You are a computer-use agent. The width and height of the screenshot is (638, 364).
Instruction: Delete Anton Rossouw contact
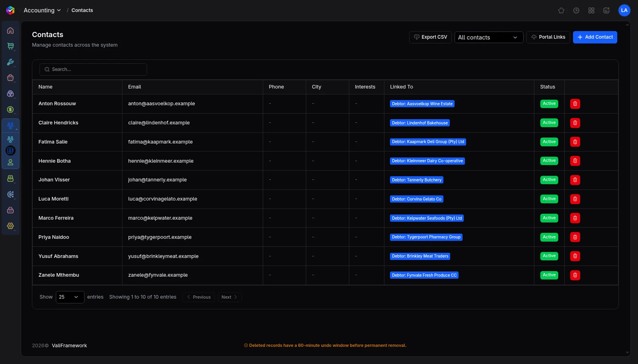575,104
